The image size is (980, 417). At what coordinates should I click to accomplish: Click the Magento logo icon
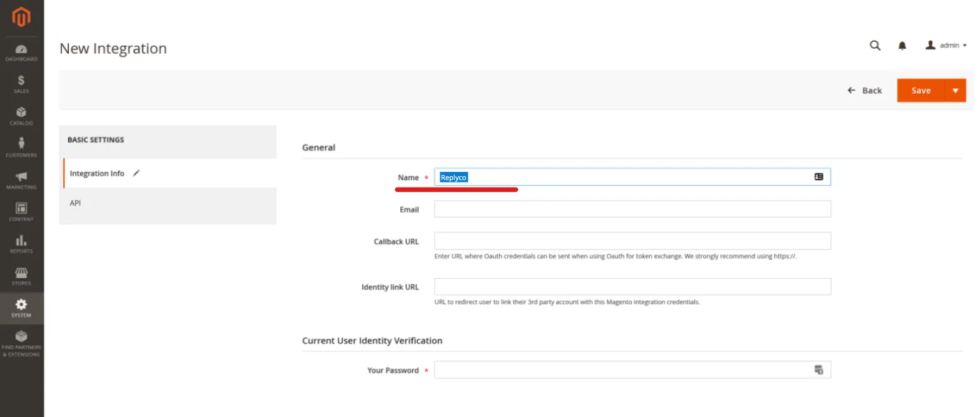click(x=21, y=17)
